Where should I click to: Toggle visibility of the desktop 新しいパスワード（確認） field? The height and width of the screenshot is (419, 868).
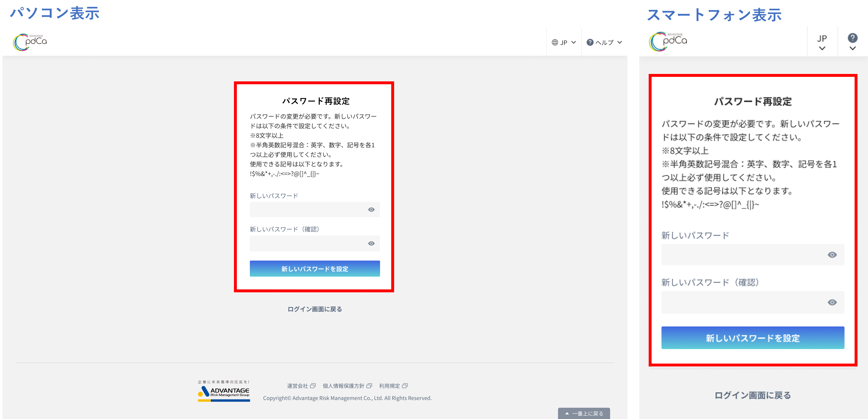tap(371, 243)
